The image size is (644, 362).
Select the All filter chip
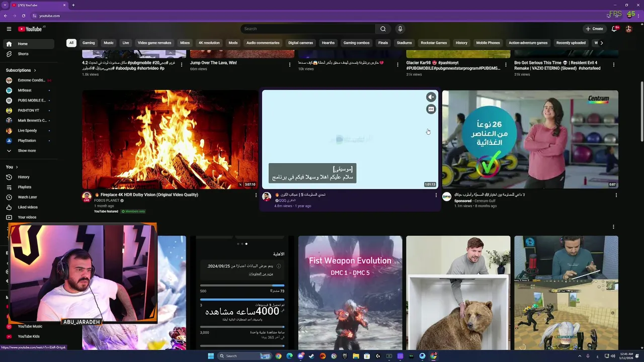coord(71,43)
